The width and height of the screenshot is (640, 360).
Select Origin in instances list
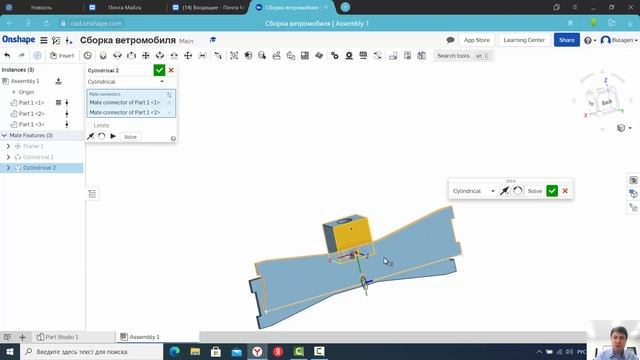[x=26, y=92]
